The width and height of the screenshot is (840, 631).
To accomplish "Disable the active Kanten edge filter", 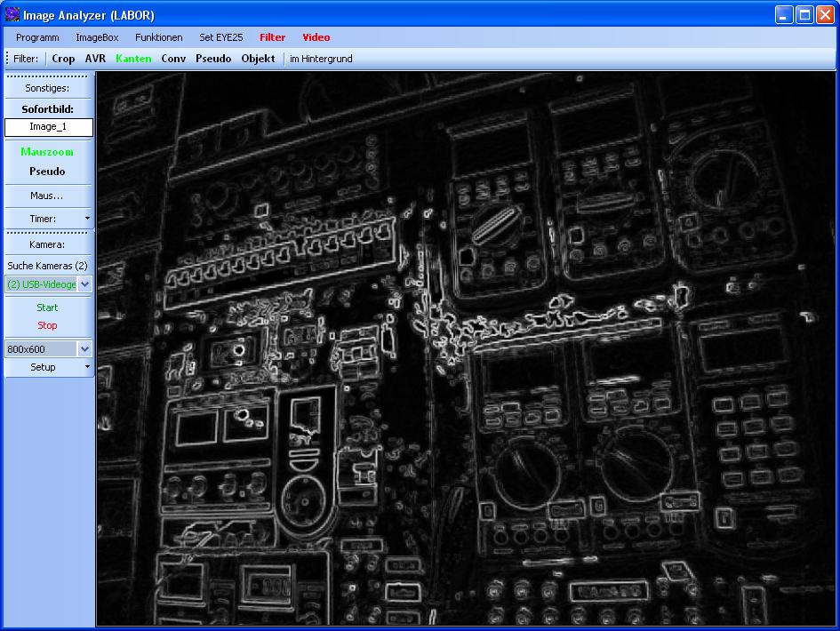I will pyautogui.click(x=133, y=59).
